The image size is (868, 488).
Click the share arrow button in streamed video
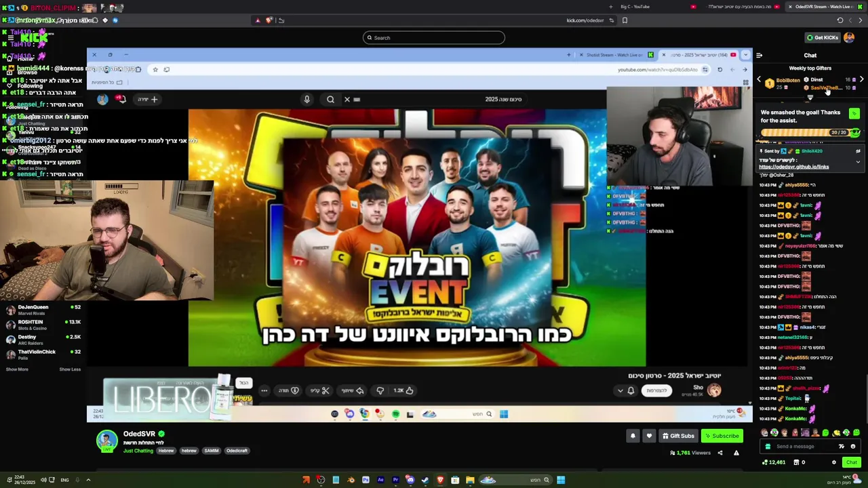point(353,390)
